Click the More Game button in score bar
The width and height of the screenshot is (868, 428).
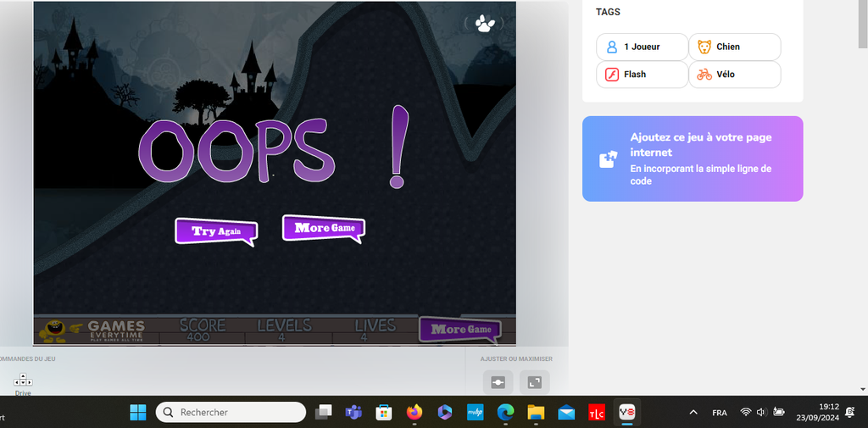point(459,329)
